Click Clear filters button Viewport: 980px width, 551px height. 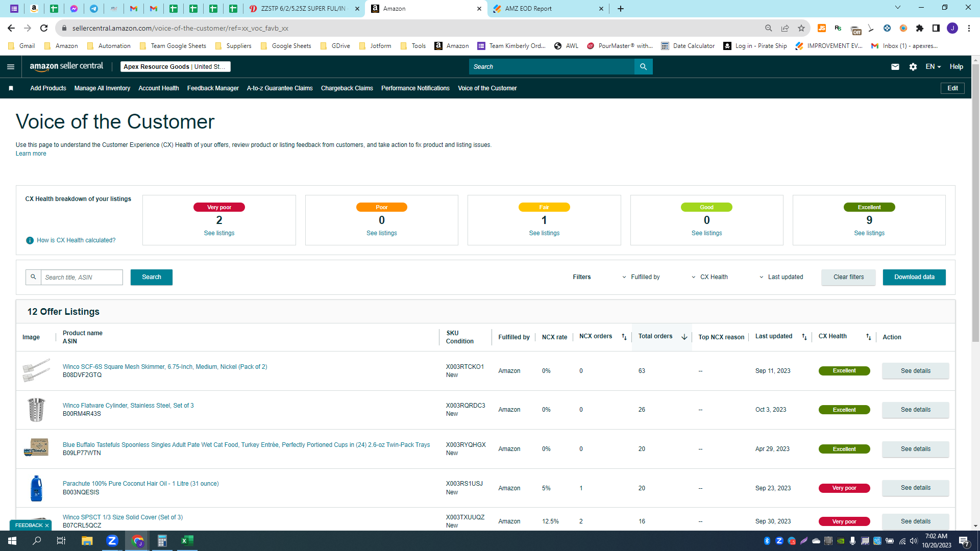tap(848, 277)
